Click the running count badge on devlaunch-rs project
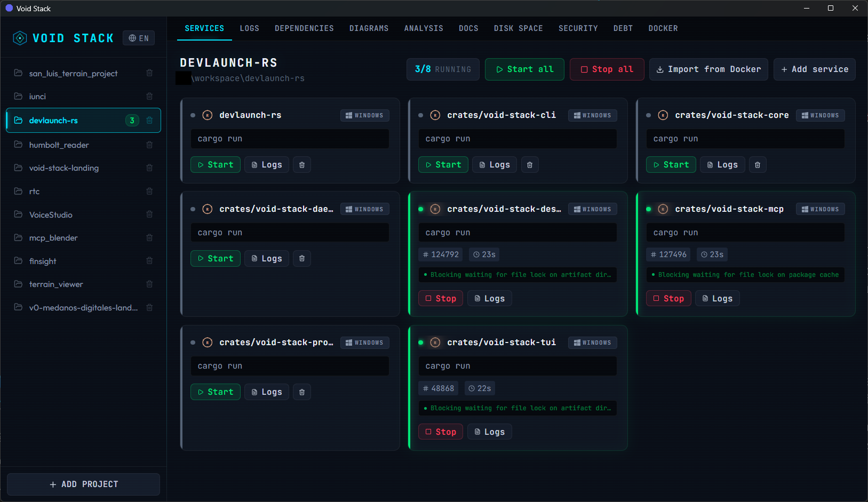 point(132,121)
